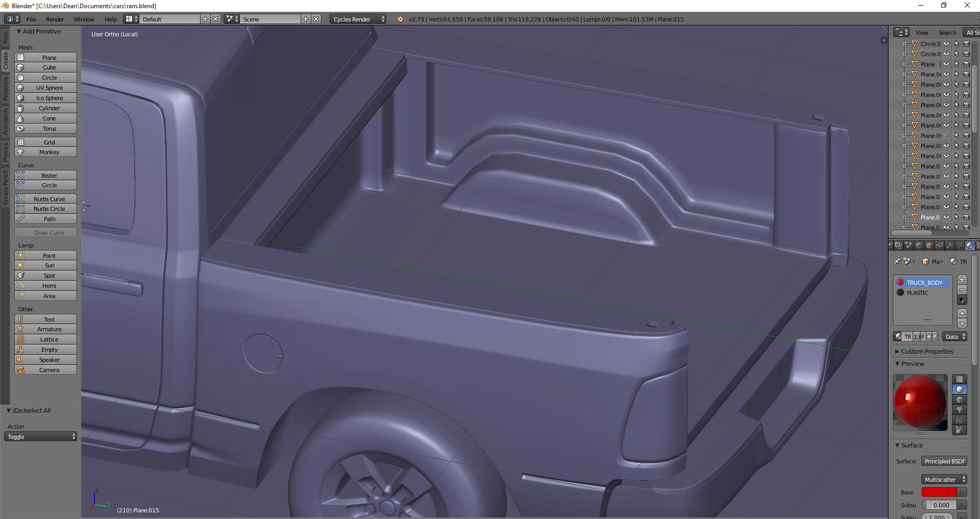Image resolution: width=980 pixels, height=519 pixels.
Task: Open the Toggle action dropdown
Action: [41, 437]
